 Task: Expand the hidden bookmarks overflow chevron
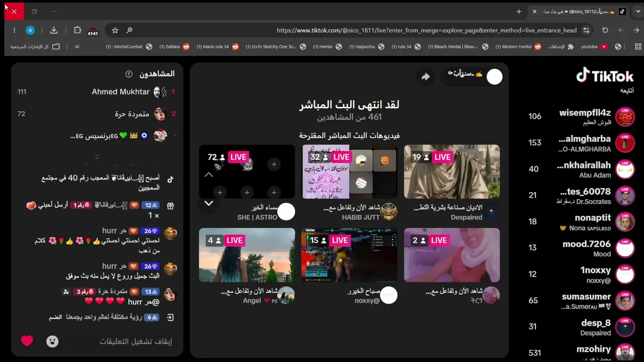pyautogui.click(x=77, y=47)
